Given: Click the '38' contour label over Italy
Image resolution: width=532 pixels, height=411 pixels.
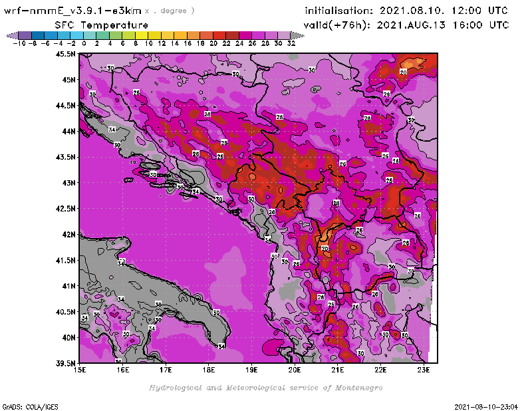Looking at the screenshot, I should click(x=158, y=304).
